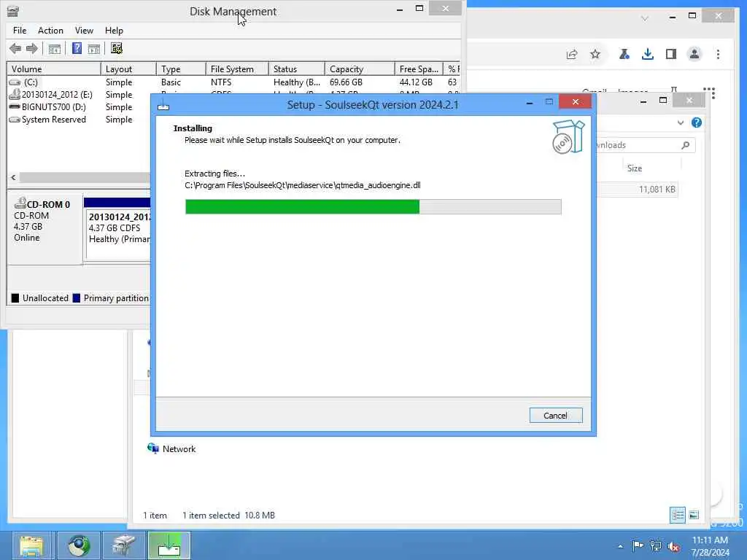Open the View menu in Disk Management
Viewport: 747px width, 560px height.
[84, 31]
